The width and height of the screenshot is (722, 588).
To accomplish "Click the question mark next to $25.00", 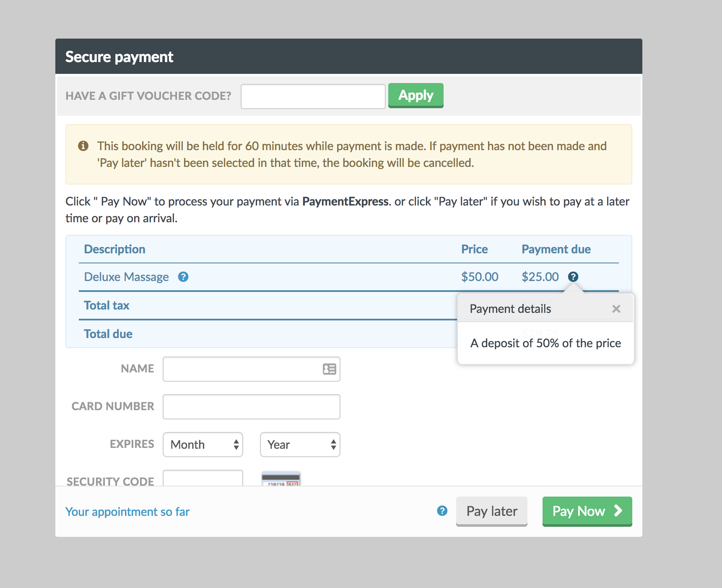I will (573, 277).
